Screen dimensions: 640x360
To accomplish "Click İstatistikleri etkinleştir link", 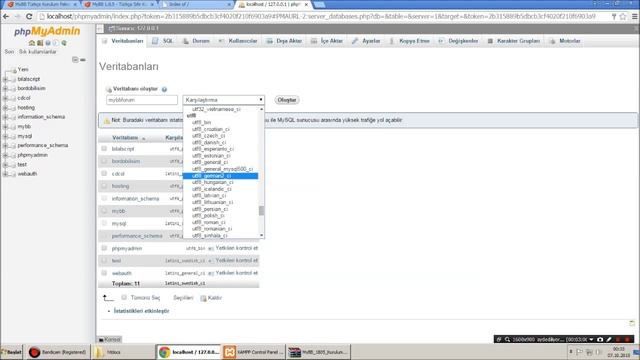I will [x=141, y=311].
